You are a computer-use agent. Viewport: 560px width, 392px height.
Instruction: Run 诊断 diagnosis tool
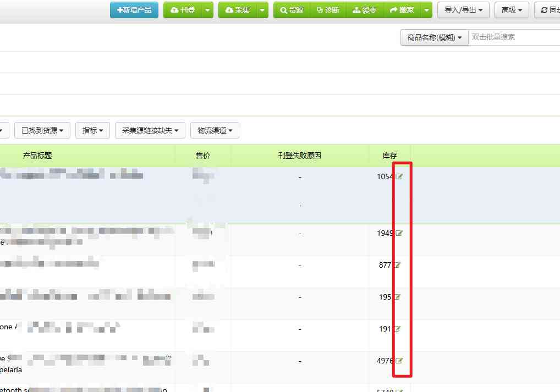(328, 10)
